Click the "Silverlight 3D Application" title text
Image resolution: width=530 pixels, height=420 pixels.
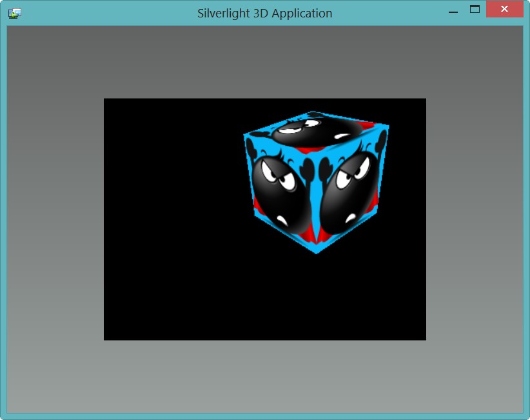click(264, 13)
